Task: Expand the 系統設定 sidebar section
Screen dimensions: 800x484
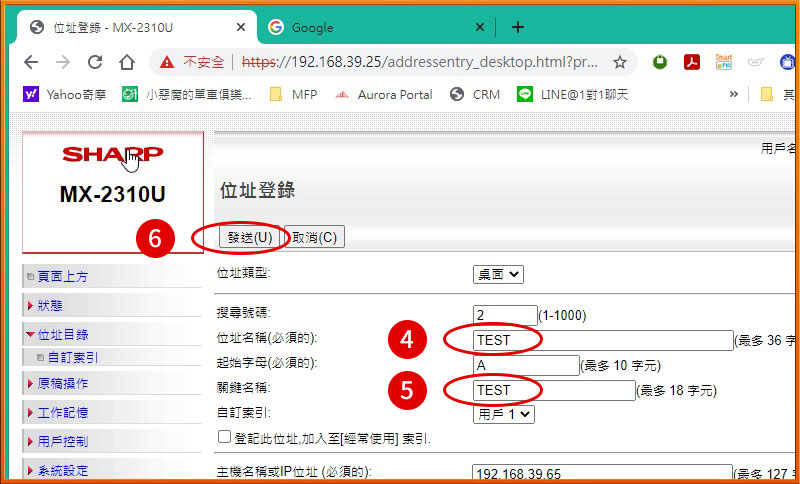Action: [x=62, y=470]
